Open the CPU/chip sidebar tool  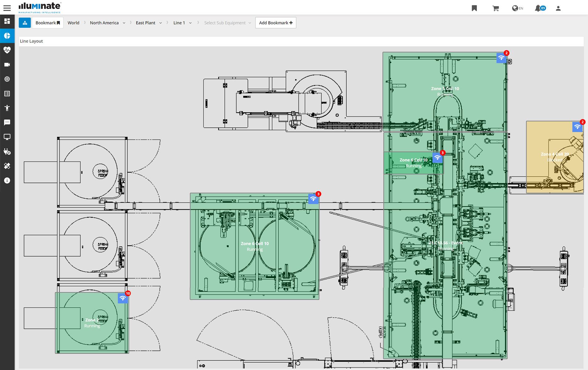click(x=7, y=79)
